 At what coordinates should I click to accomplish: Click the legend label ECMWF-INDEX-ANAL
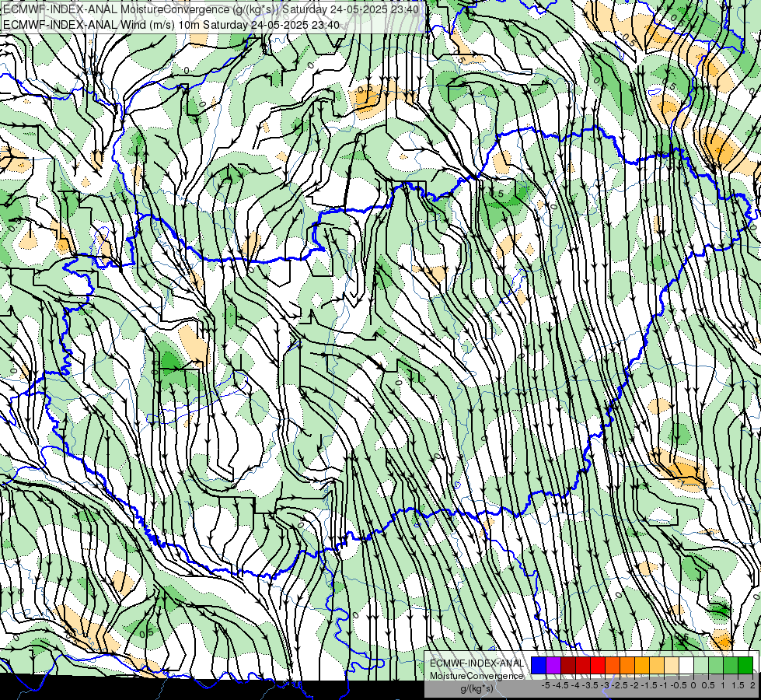(x=476, y=663)
